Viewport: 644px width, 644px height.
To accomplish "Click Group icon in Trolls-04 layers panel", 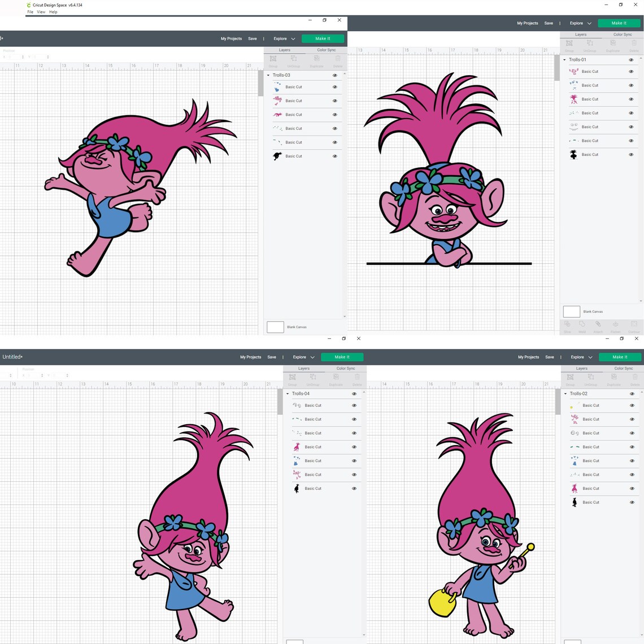I will pos(293,377).
